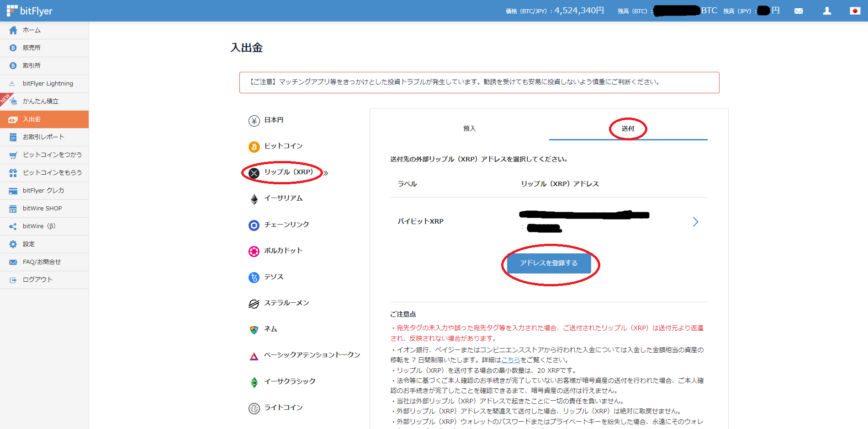The width and height of the screenshot is (868, 429).
Task: Switch to the 預入 tab
Action: pyautogui.click(x=470, y=129)
